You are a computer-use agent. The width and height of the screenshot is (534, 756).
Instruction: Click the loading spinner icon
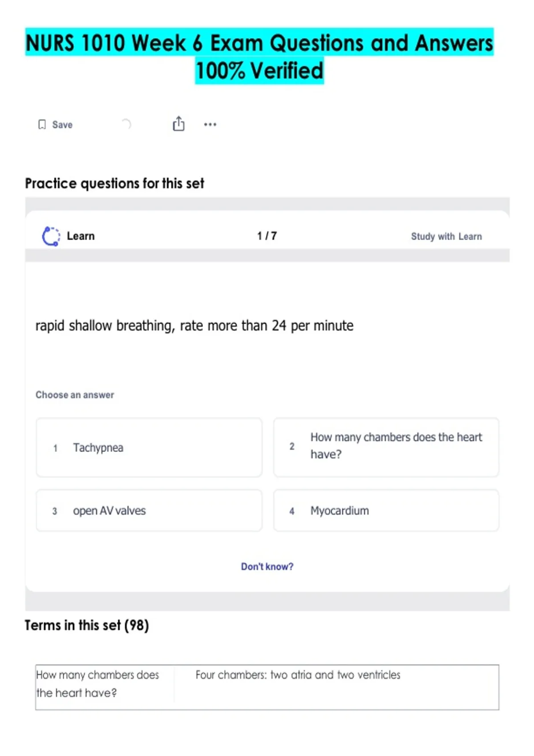click(x=126, y=124)
